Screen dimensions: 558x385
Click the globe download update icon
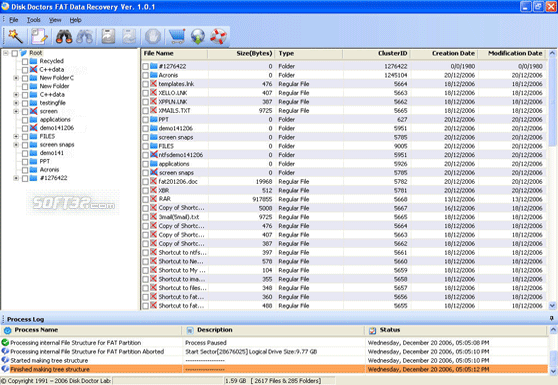point(198,36)
